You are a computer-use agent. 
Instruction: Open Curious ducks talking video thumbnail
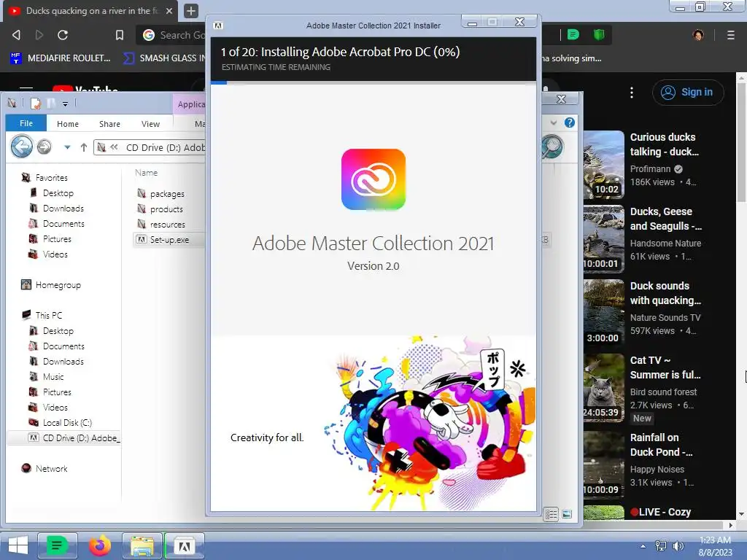603,164
